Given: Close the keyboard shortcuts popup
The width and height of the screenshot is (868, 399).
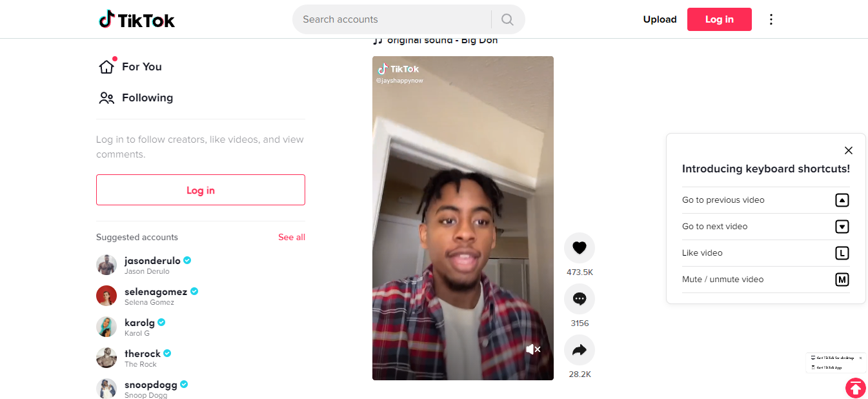Looking at the screenshot, I should click(849, 150).
